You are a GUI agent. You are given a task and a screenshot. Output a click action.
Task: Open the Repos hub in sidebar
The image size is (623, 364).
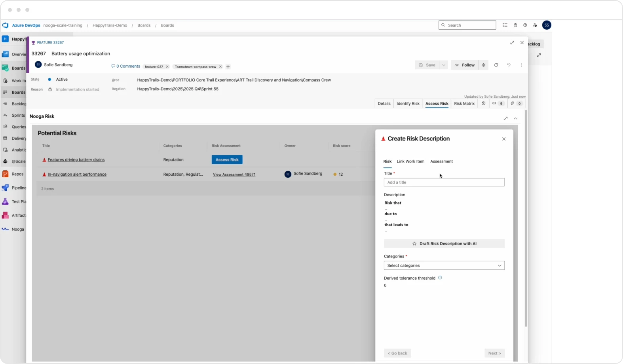(14, 174)
